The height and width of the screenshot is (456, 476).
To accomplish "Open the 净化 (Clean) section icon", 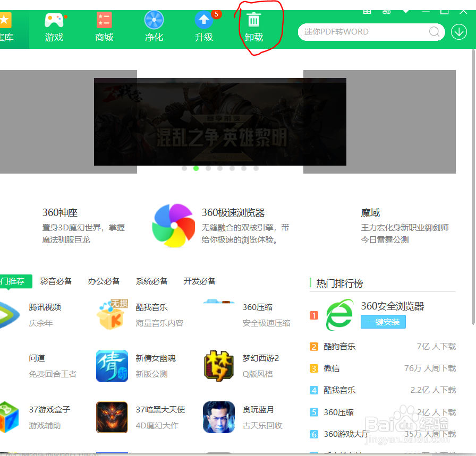I will [154, 20].
